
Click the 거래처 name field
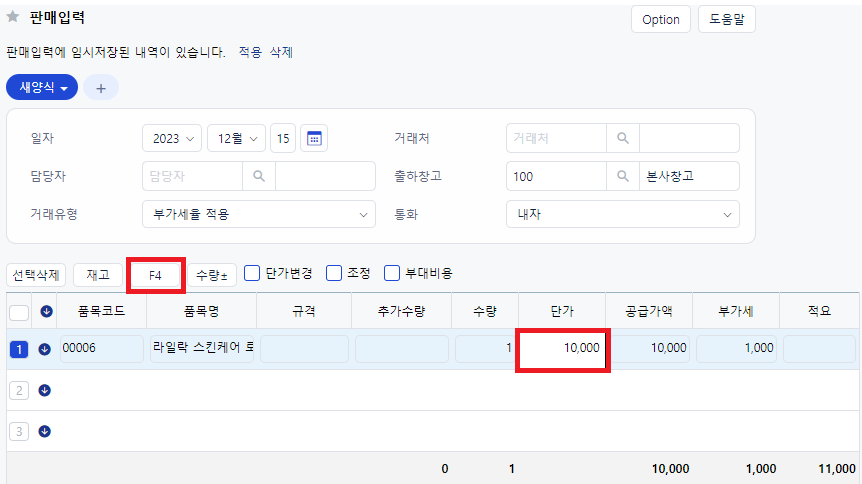pyautogui.click(x=689, y=138)
